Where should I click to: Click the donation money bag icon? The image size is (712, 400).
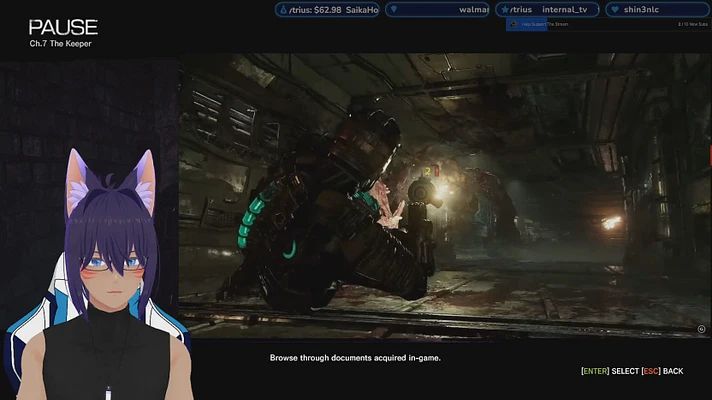[x=283, y=10]
